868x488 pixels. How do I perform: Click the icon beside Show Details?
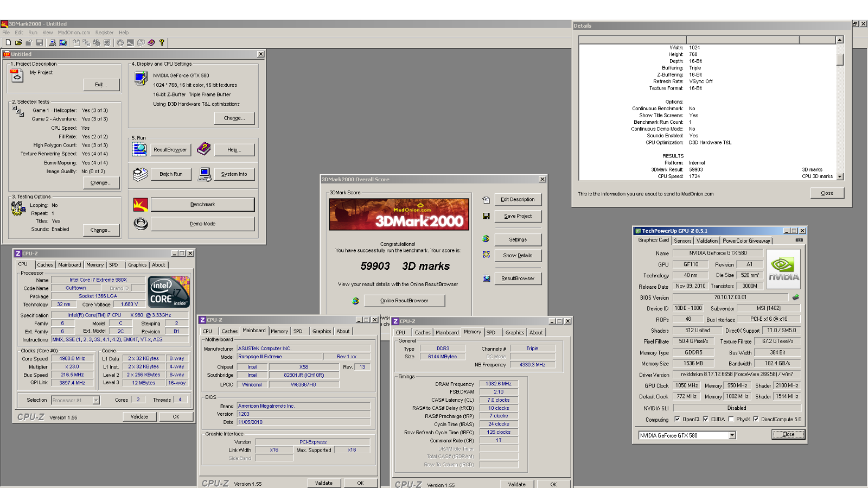(486, 255)
